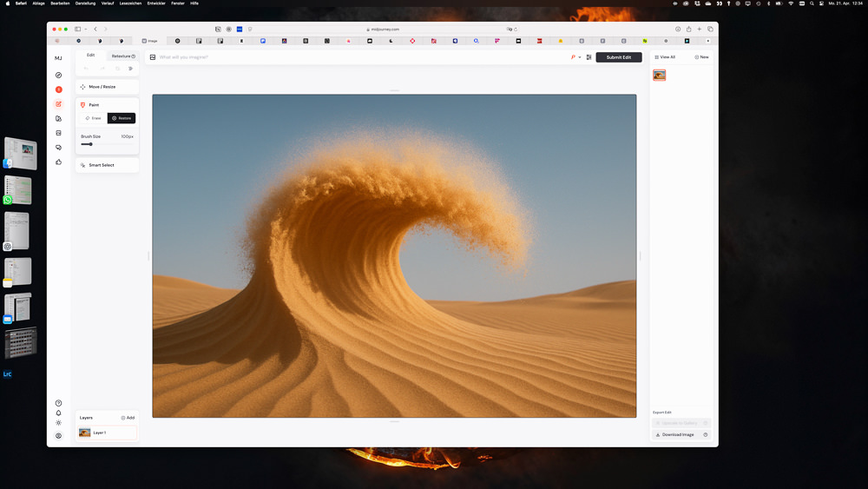
Task: Click the Download Image help icon
Action: pyautogui.click(x=705, y=435)
